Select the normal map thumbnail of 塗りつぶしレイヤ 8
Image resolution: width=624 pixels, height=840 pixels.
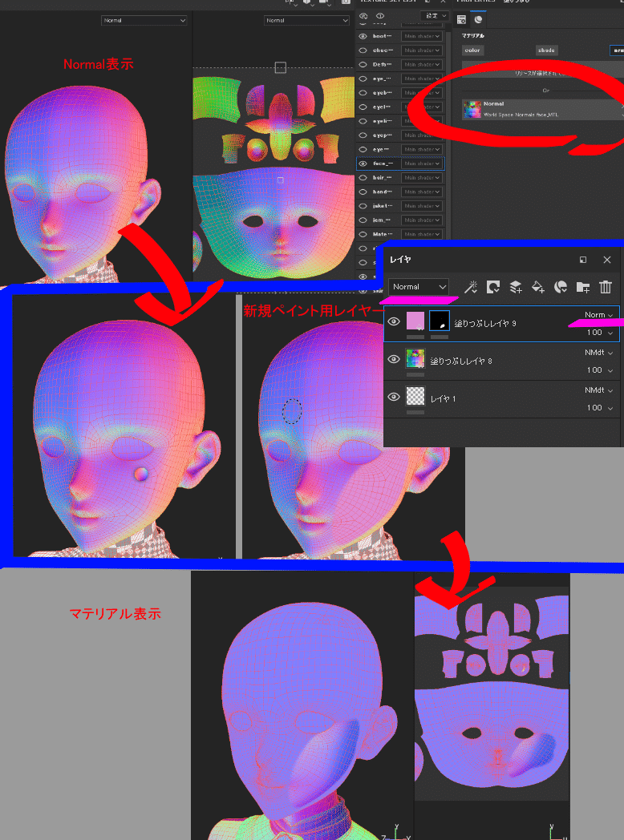point(415,359)
